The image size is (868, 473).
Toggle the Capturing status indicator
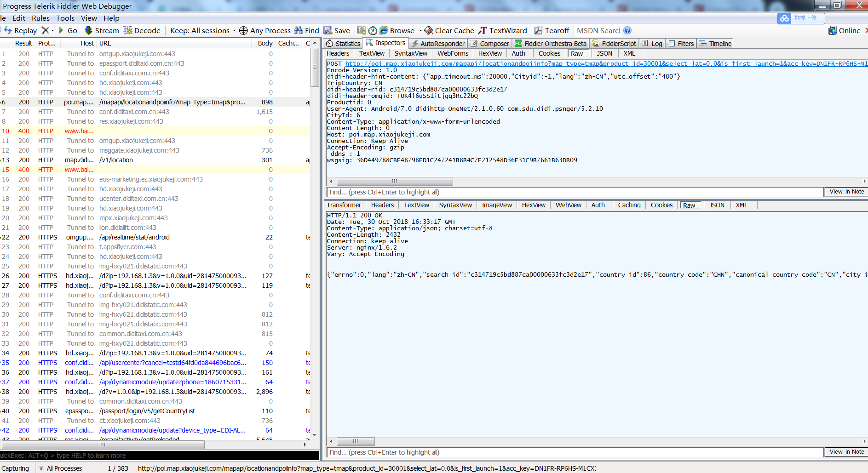[15, 468]
